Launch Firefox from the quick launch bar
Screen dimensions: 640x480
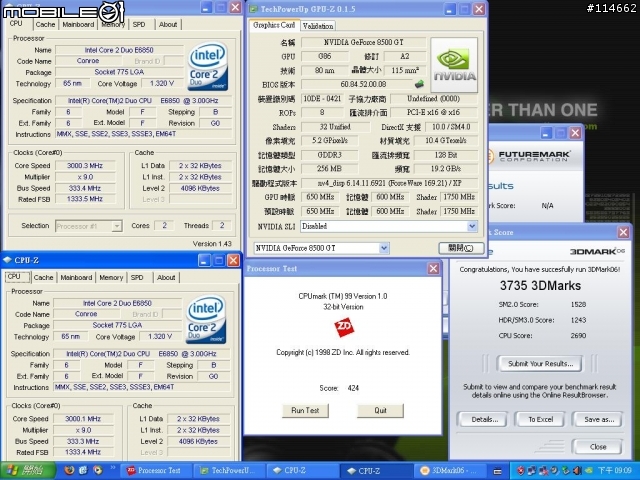tap(69, 471)
